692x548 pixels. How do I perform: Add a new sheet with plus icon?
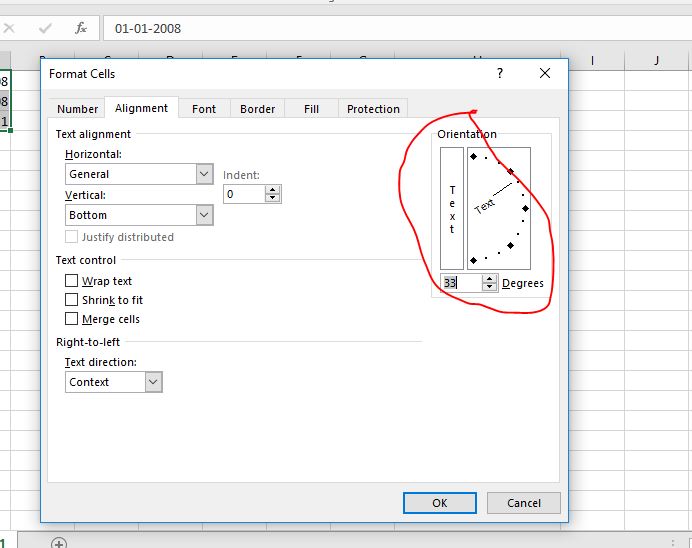point(59,543)
